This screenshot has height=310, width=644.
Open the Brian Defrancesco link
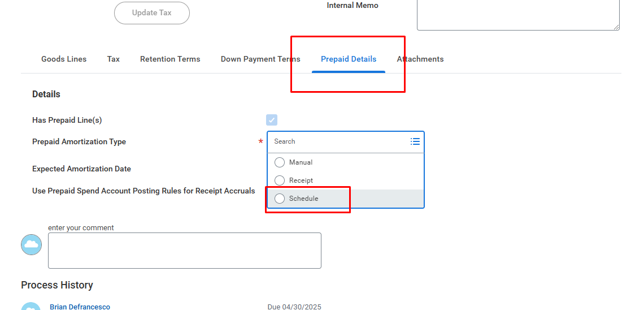[x=80, y=307]
